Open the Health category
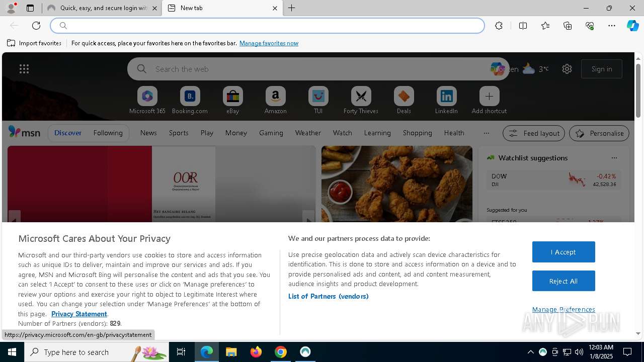Image resolution: width=644 pixels, height=362 pixels. [x=454, y=133]
